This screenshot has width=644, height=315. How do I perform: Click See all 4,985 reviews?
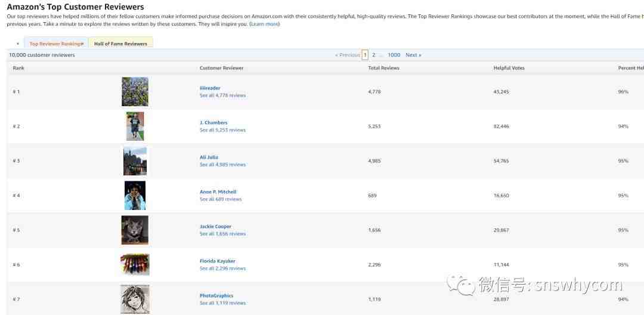click(222, 164)
